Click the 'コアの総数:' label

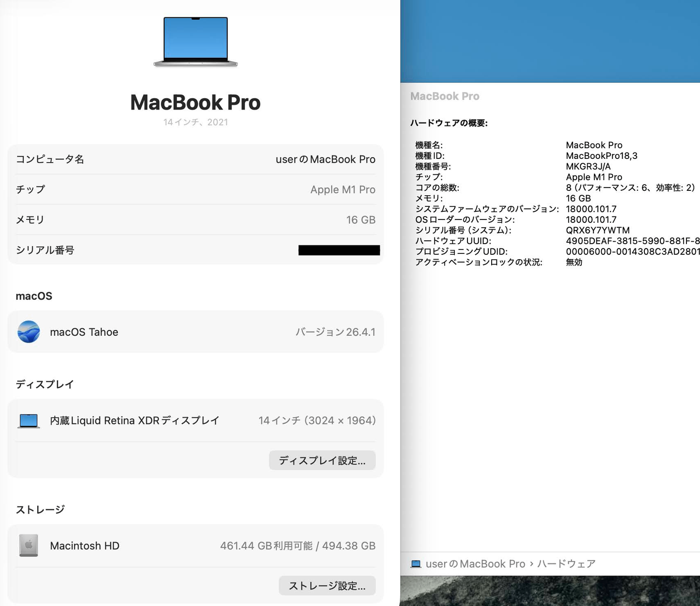pyautogui.click(x=437, y=188)
